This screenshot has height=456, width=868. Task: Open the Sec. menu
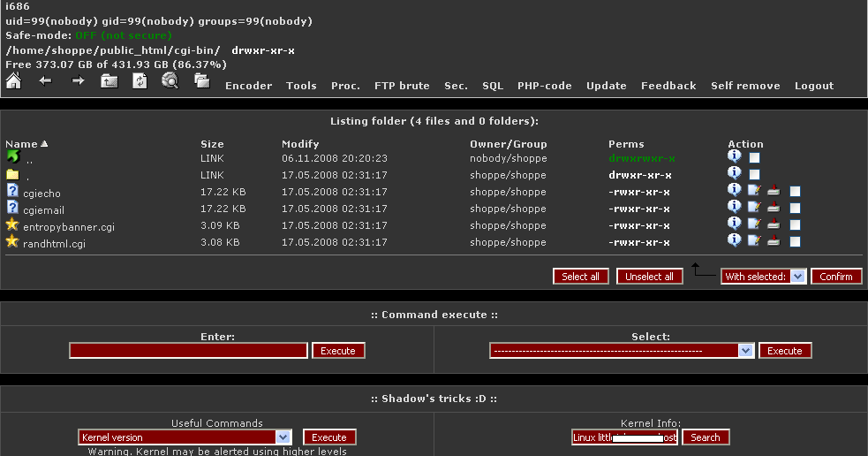tap(457, 86)
